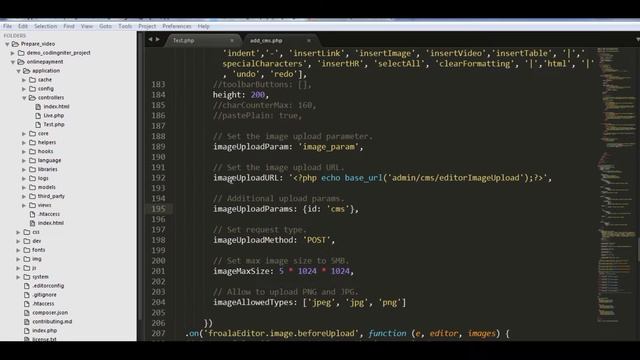Screen dimensions: 640x360
Task: Open index.php in the sidebar
Action: click(44, 331)
